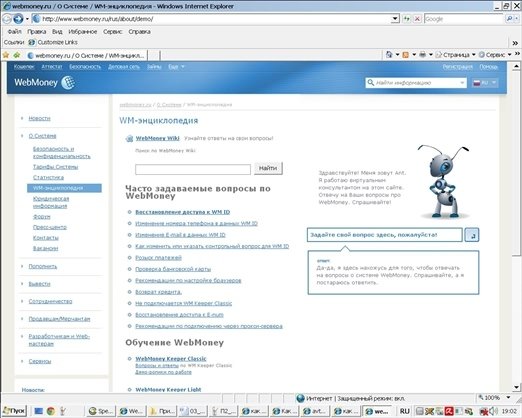The width and height of the screenshot is (522, 418).
Task: Click the Stop loading X icon
Action: coord(417,19)
